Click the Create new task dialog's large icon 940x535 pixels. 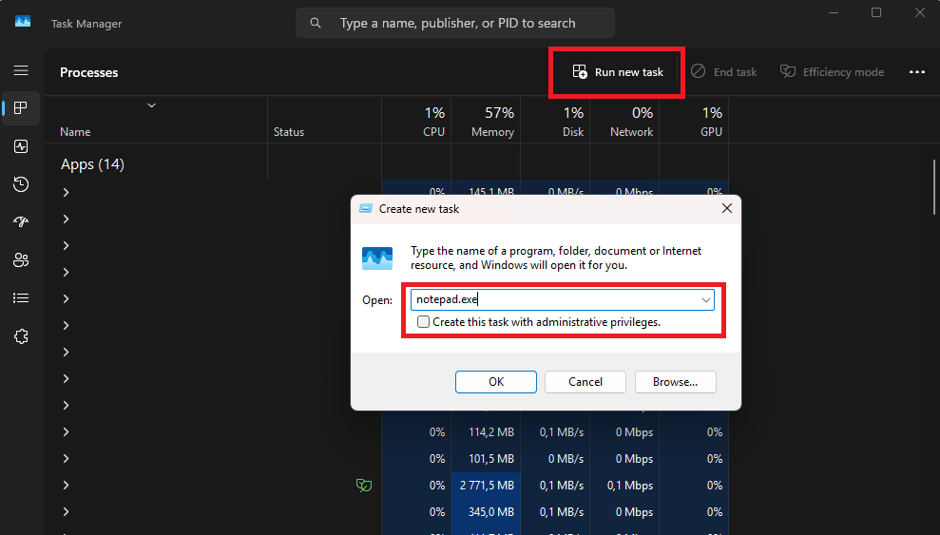[x=377, y=259]
